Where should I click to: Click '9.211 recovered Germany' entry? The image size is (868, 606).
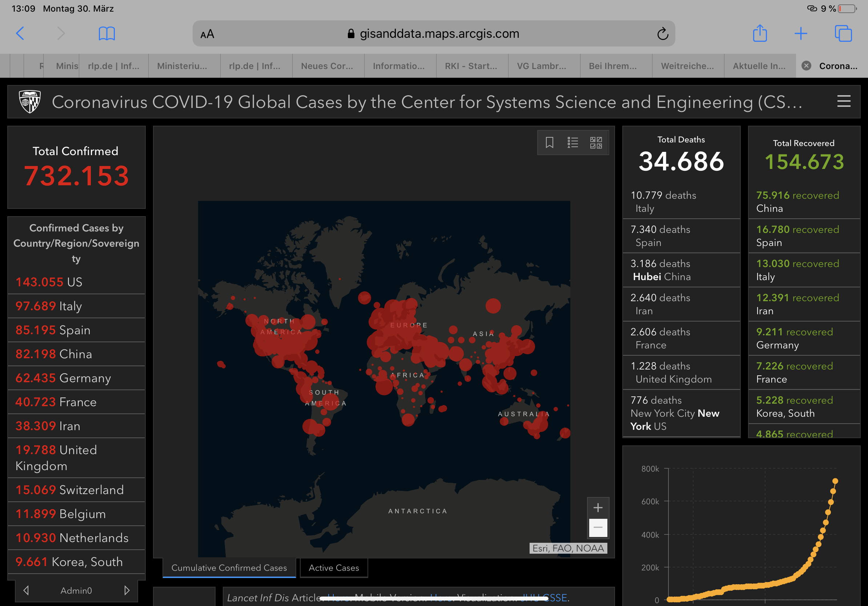point(804,338)
